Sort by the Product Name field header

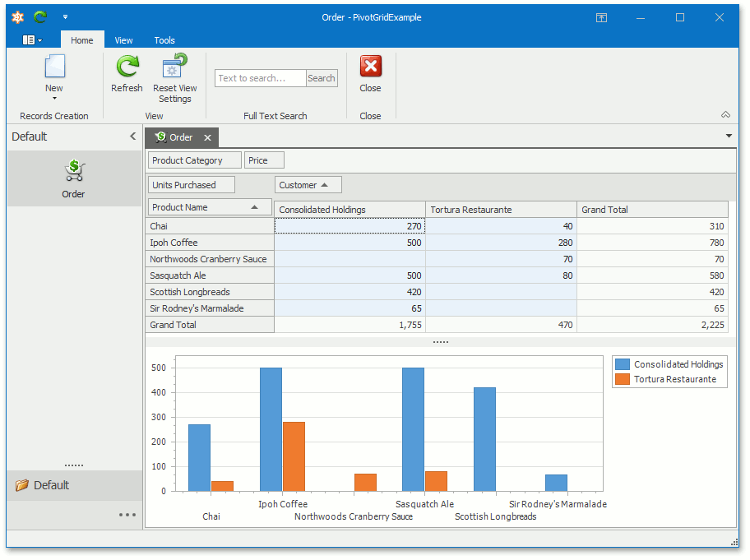click(x=210, y=207)
